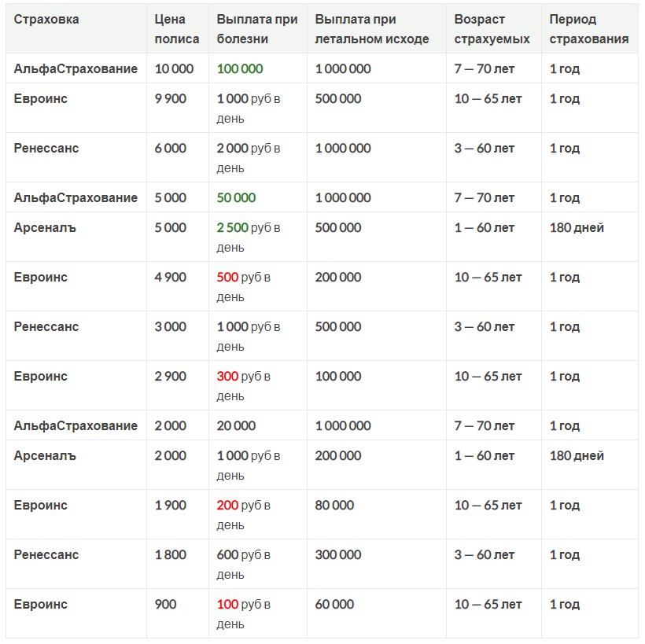
Task: Click the "Выплата при болезни" header
Action: (257, 29)
